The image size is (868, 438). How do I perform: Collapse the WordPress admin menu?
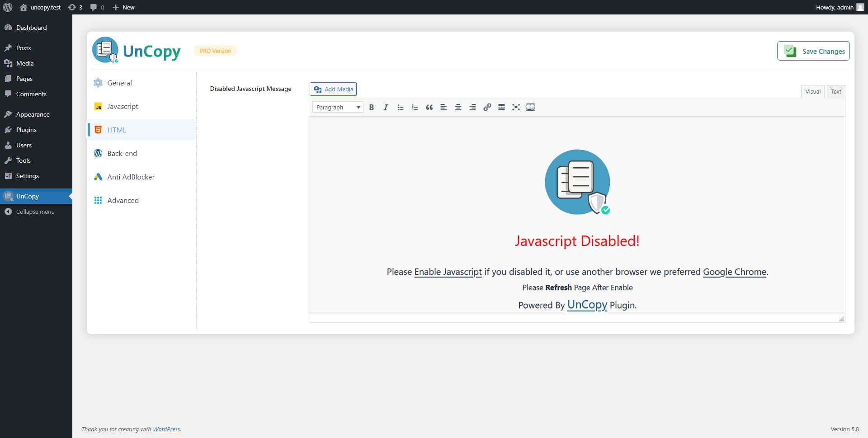[35, 212]
